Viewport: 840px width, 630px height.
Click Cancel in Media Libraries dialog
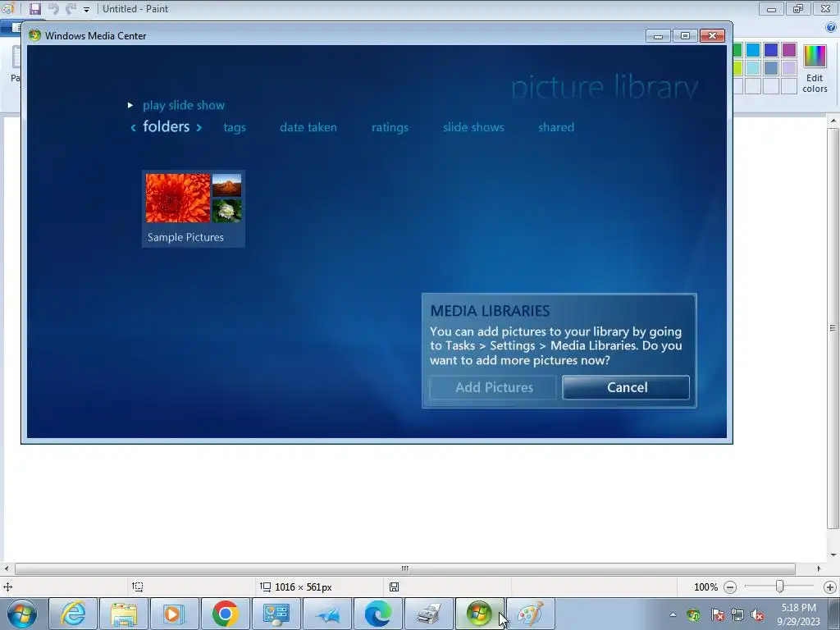click(x=626, y=387)
